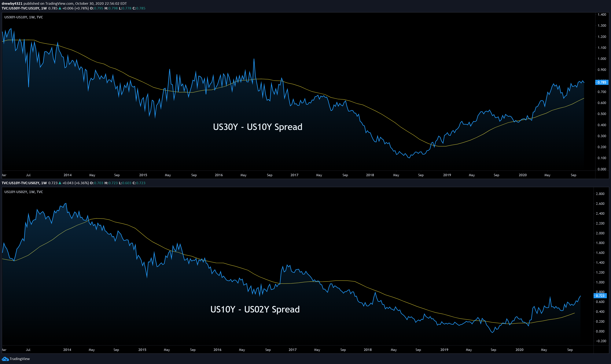Open the TradingView wordmark link at bottom

(x=20, y=359)
